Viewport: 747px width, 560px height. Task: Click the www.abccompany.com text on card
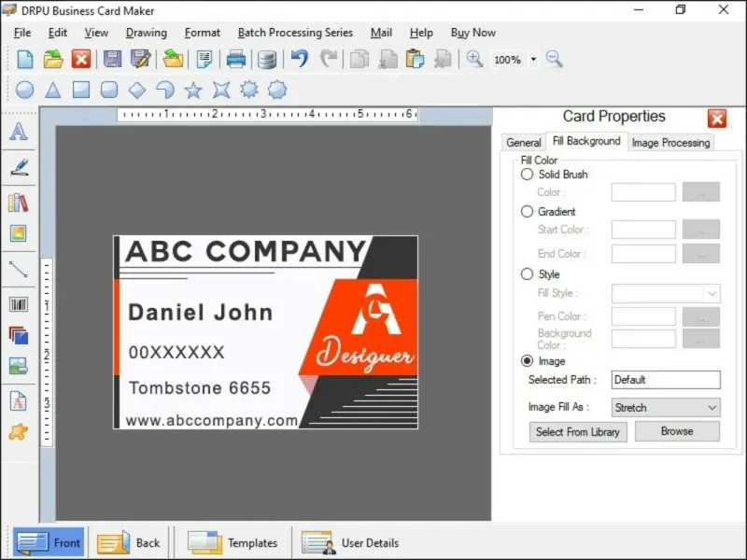212,421
